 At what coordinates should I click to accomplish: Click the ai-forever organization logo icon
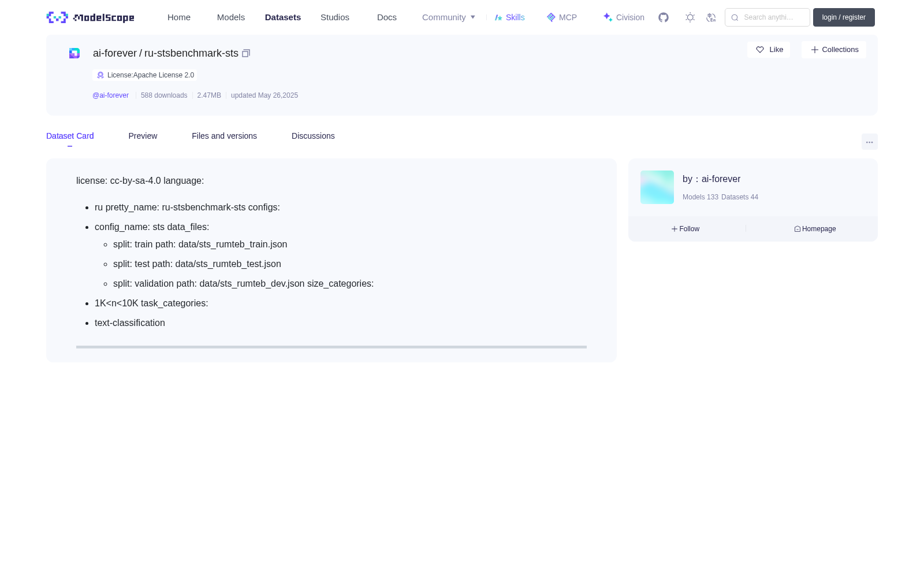[74, 53]
